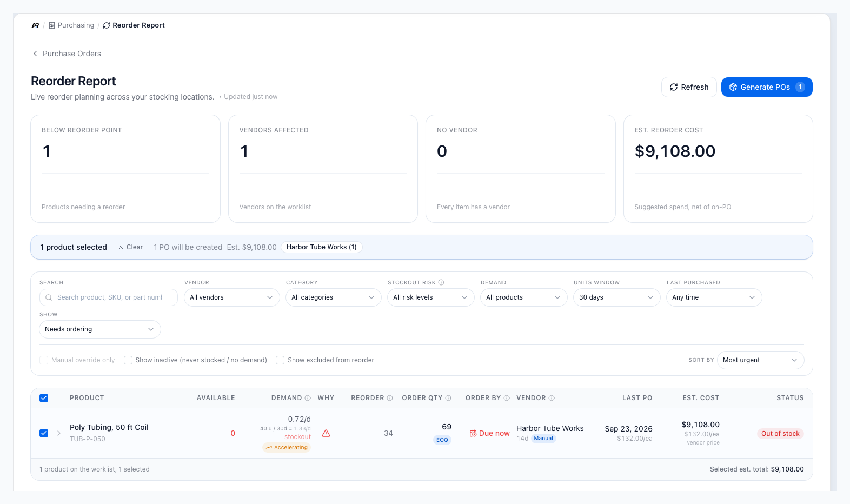Toggle the select-all header checkbox
This screenshot has height=504, width=850.
pos(44,398)
